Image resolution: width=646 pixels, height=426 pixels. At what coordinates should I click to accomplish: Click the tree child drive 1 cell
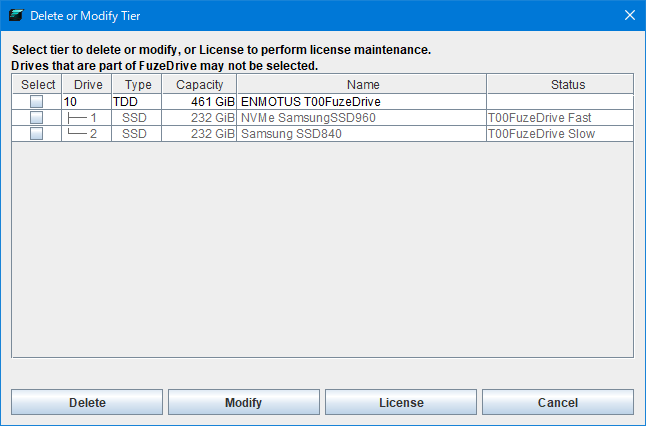pyautogui.click(x=87, y=118)
